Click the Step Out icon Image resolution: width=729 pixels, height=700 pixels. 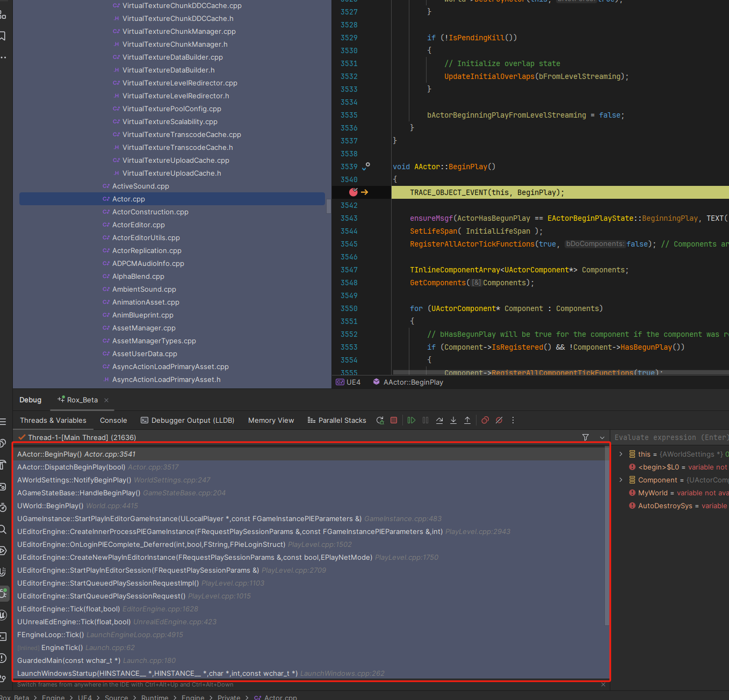tap(467, 420)
